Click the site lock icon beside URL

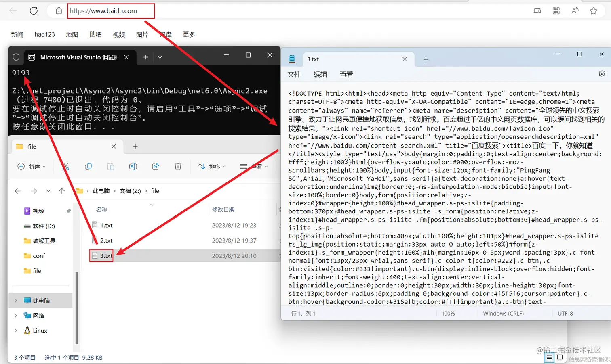coord(59,11)
